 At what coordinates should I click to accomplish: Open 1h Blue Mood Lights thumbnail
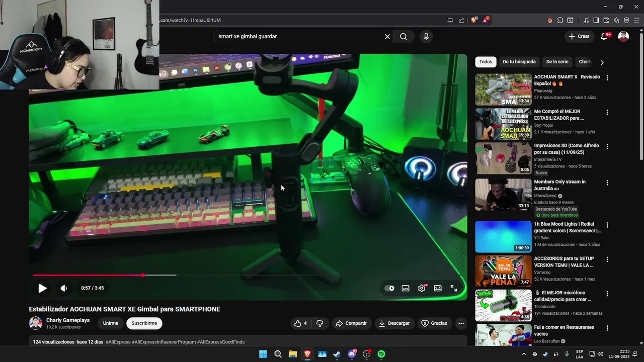(x=503, y=236)
